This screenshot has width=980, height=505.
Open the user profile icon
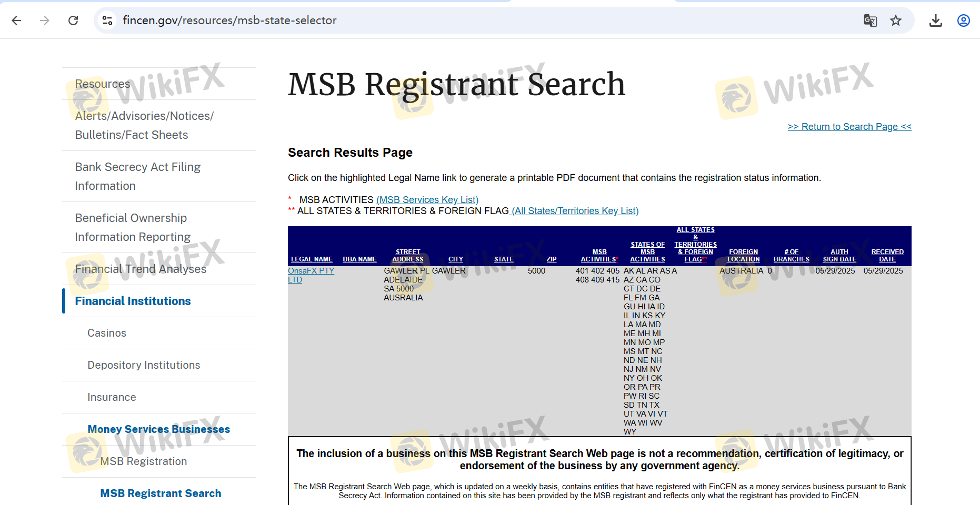coord(963,21)
